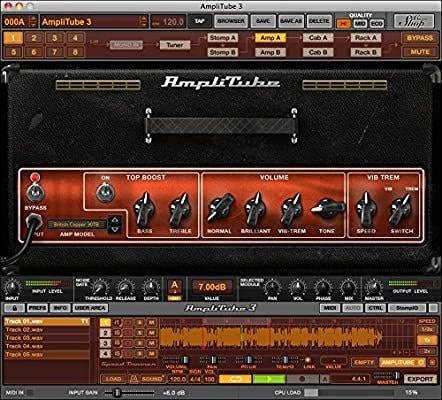Turn the Normal volume knob
Screen dimensions: 442x400
[x=220, y=207]
